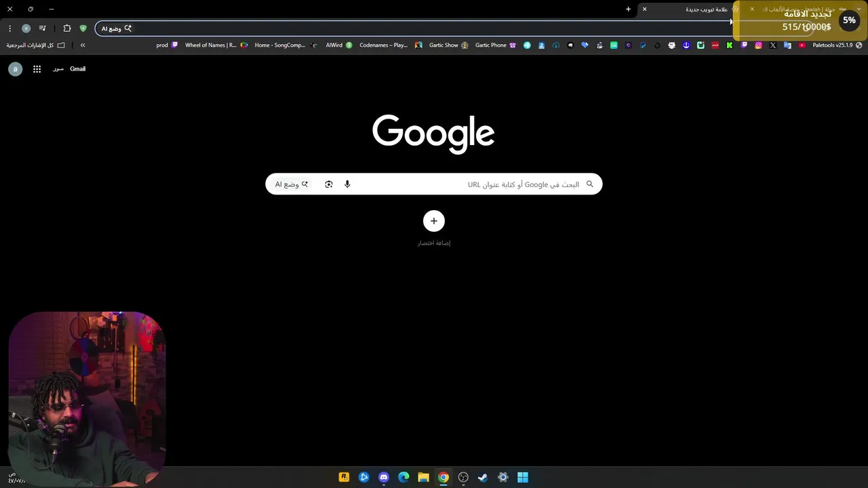868x488 pixels.
Task: Close the new tab (علامة تبويب جديدة)
Action: (x=644, y=9)
